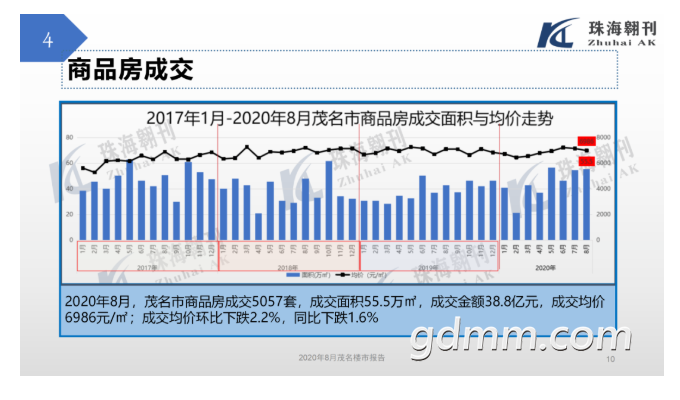
Task: Click the 80 value on the area axis
Action: coord(69,137)
